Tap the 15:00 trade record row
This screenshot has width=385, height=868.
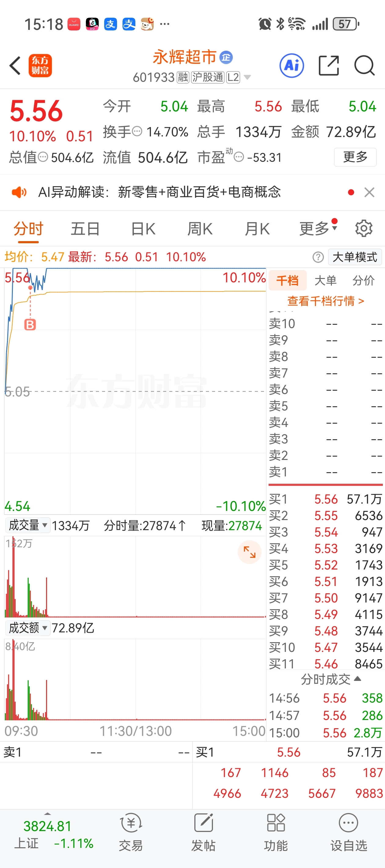pyautogui.click(x=325, y=732)
